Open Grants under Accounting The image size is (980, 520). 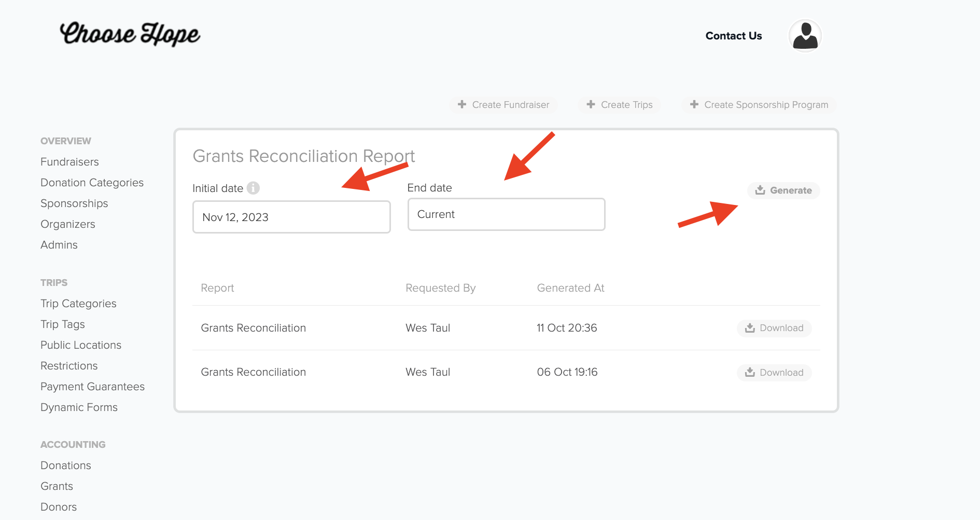click(x=57, y=486)
